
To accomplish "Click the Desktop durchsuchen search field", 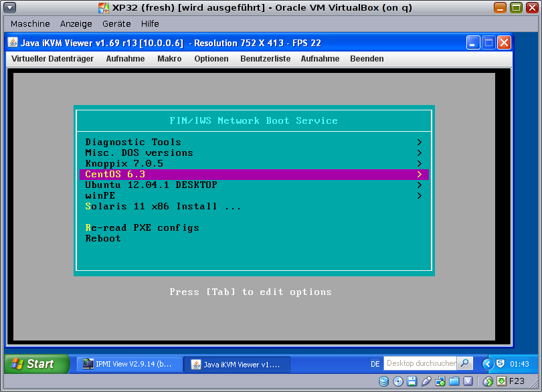I will click(420, 363).
